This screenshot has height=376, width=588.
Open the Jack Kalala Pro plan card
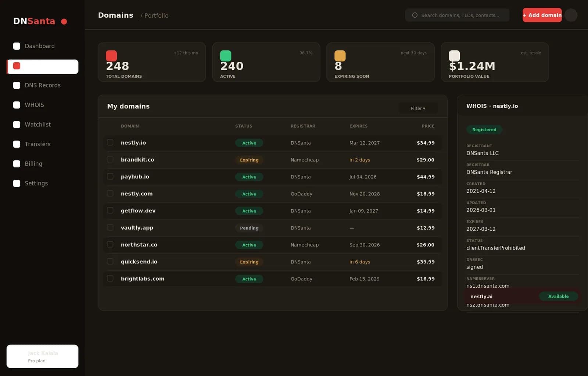point(42,357)
